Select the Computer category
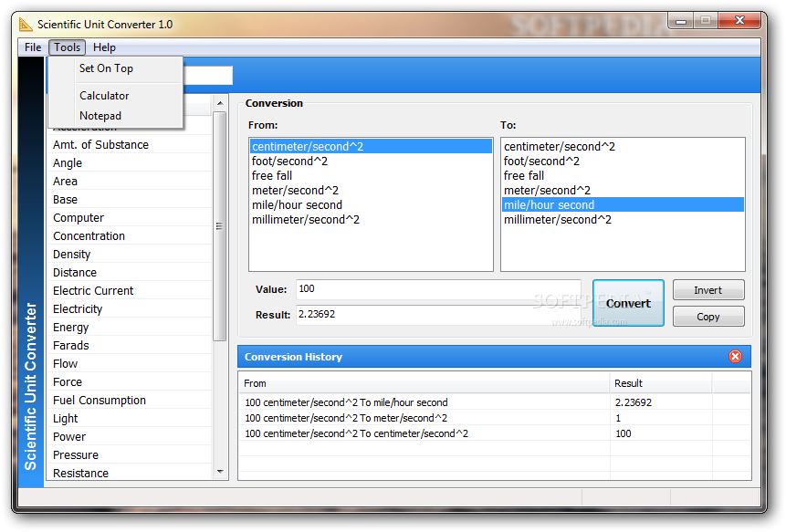The image size is (786, 532). point(130,217)
